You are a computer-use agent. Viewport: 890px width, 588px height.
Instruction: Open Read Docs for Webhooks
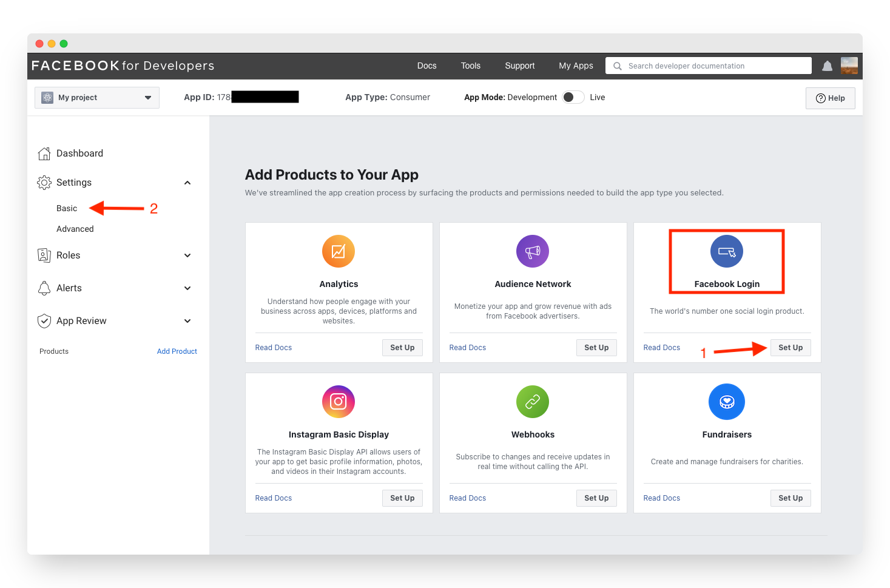click(468, 498)
